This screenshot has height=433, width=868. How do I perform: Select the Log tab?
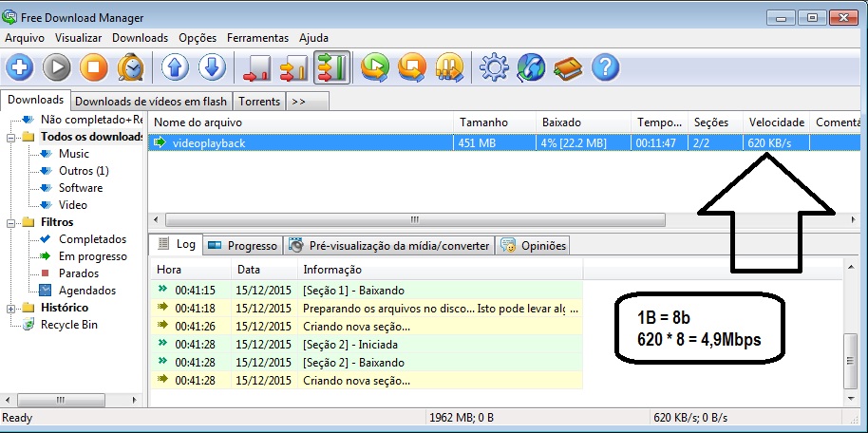[176, 244]
